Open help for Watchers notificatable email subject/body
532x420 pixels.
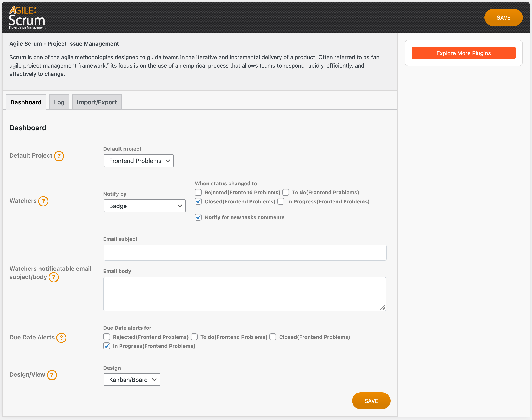(54, 277)
